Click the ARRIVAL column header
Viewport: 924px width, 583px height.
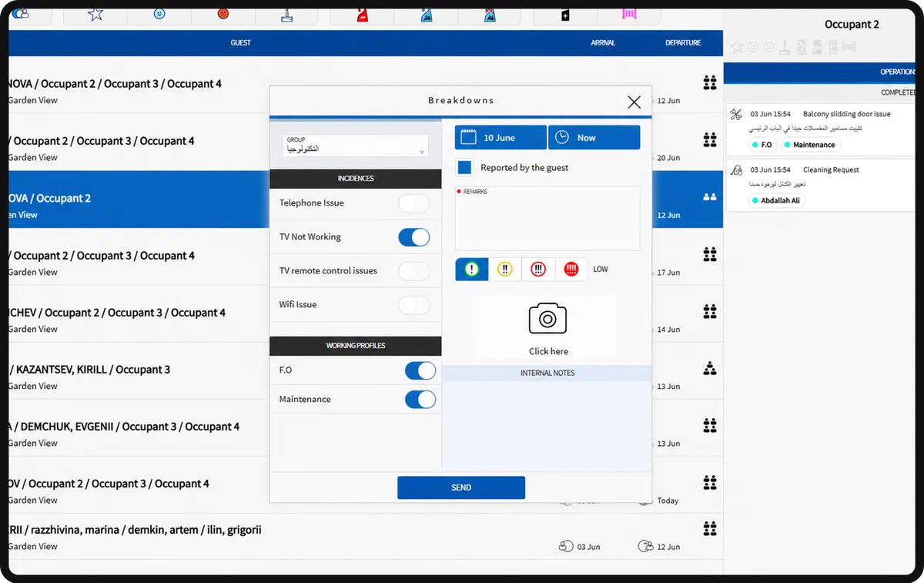pos(603,43)
